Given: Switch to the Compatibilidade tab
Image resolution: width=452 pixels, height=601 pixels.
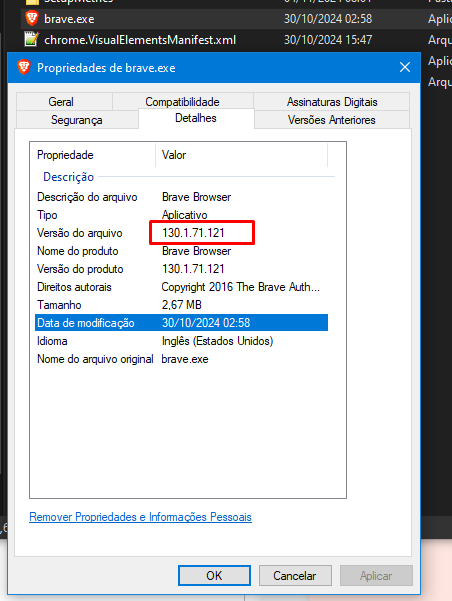Looking at the screenshot, I should 182,102.
